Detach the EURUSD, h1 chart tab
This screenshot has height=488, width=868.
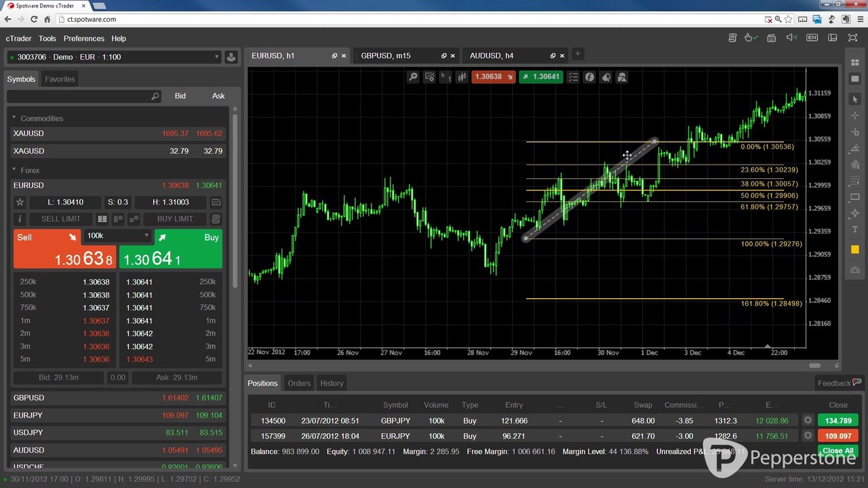[x=334, y=56]
